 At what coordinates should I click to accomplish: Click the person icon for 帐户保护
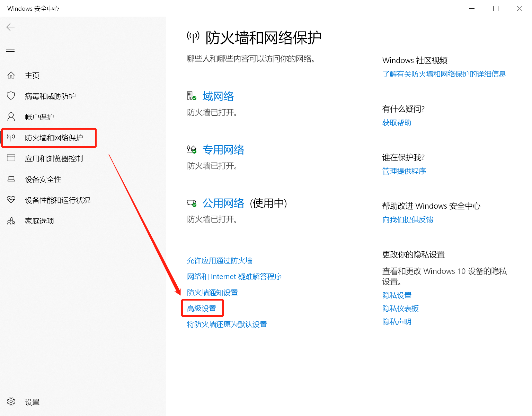click(x=11, y=116)
